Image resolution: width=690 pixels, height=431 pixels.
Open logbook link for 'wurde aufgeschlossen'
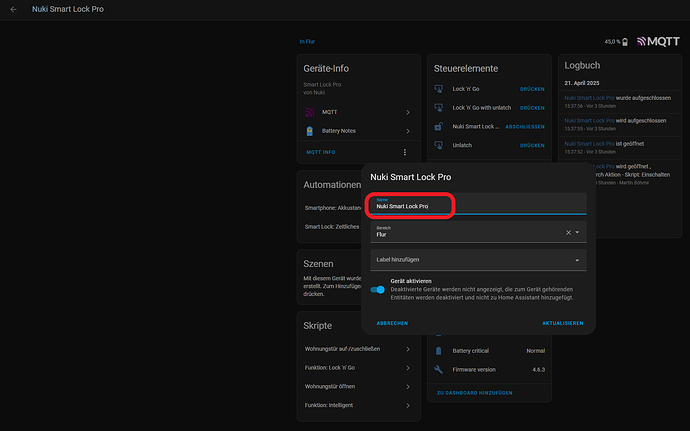[589, 98]
